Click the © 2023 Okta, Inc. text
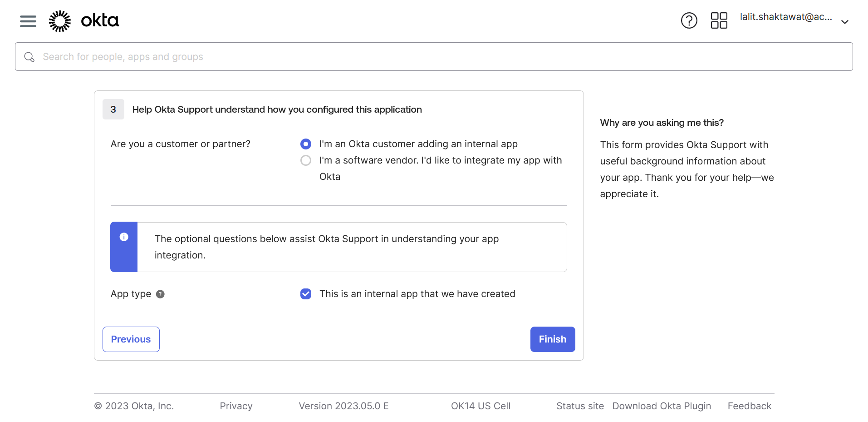 pos(134,406)
